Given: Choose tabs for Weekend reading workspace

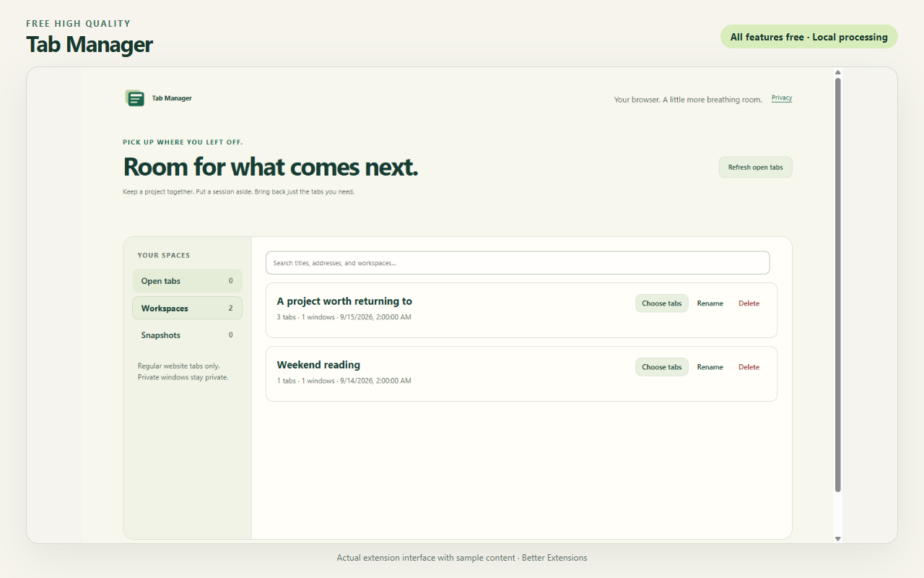Looking at the screenshot, I should 662,367.
